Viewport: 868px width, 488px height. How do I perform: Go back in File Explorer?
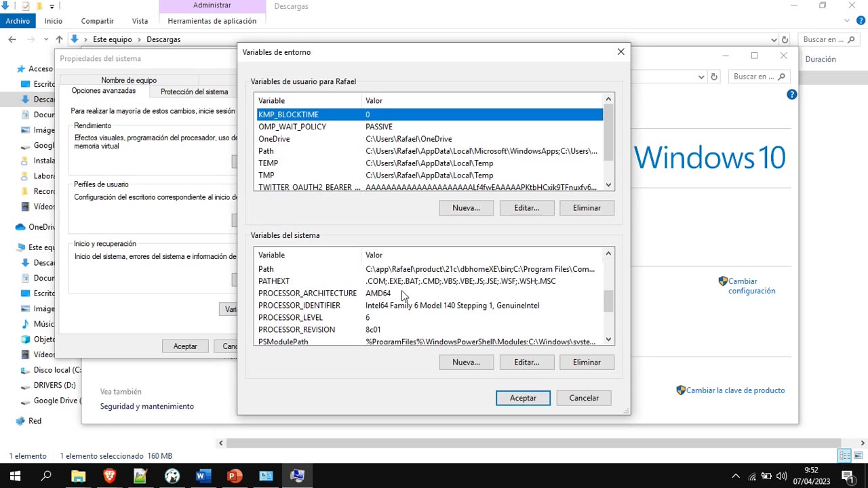coord(12,39)
